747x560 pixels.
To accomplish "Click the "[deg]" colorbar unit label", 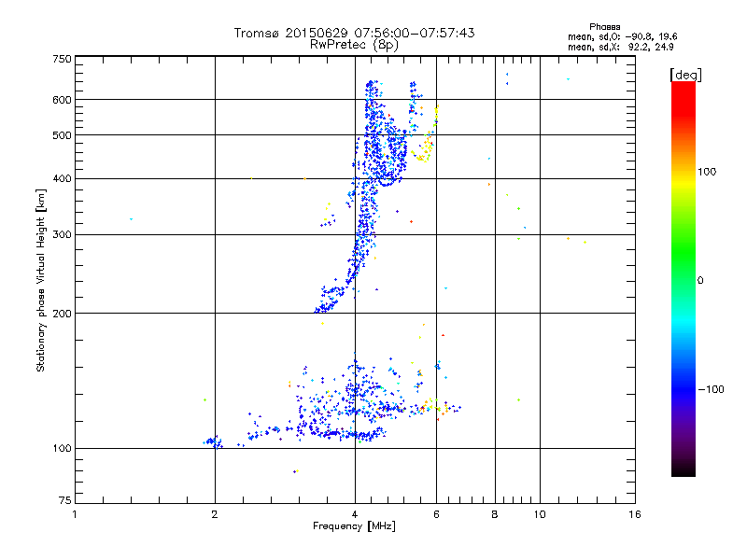I will (x=685, y=75).
